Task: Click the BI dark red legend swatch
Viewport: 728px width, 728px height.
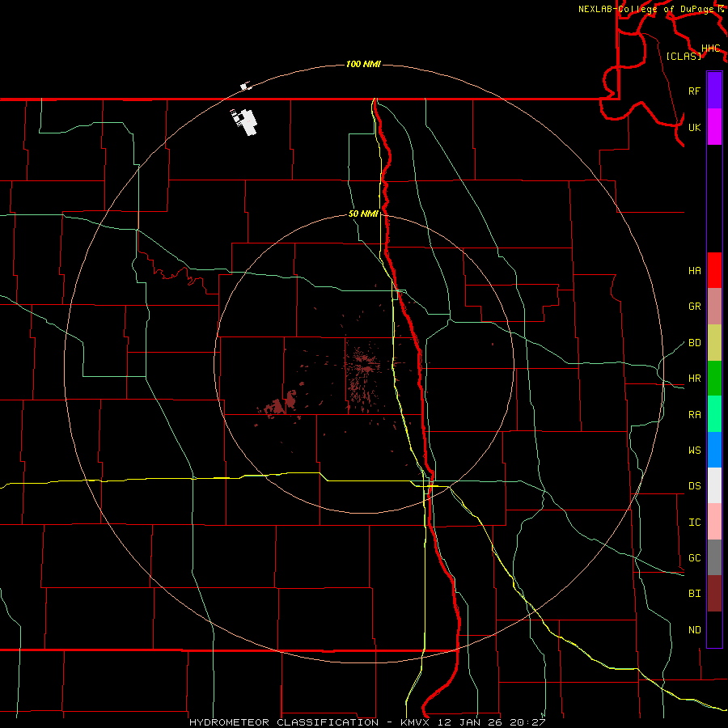Action: (x=714, y=594)
